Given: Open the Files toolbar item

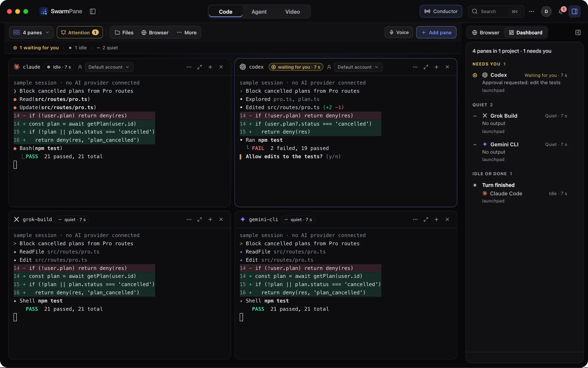Looking at the screenshot, I should tap(124, 32).
